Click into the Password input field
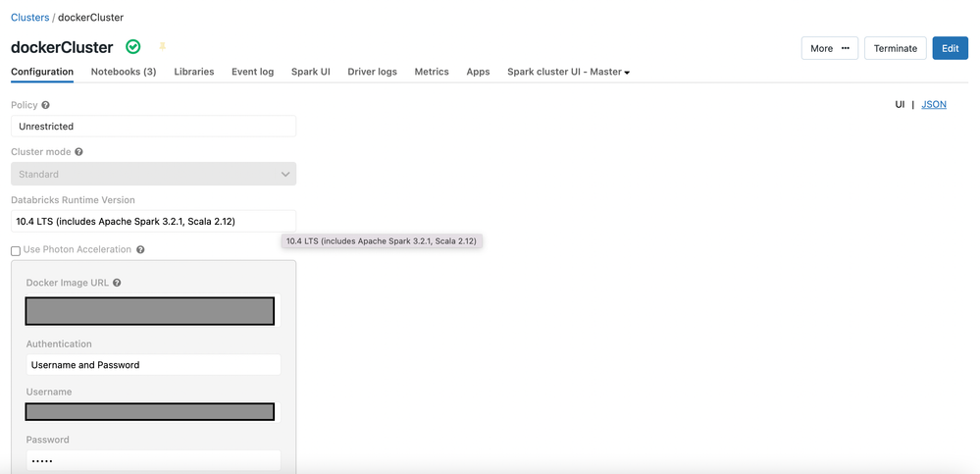 (x=153, y=460)
